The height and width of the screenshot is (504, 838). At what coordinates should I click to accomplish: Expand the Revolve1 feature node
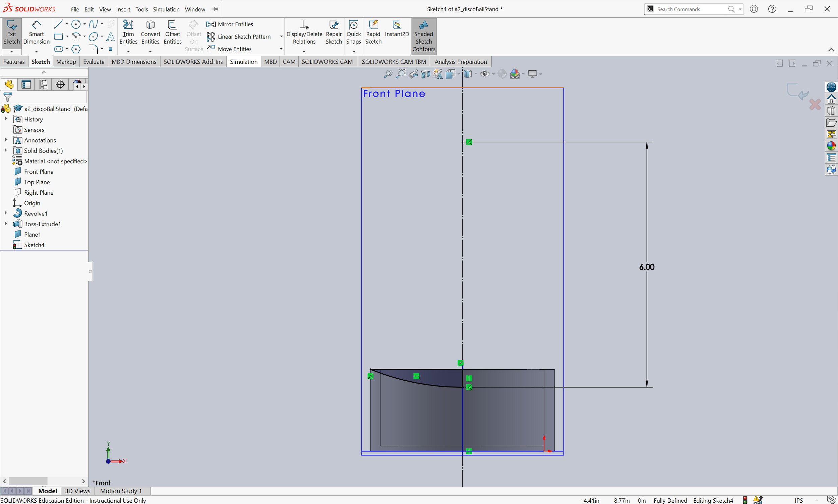coord(6,213)
